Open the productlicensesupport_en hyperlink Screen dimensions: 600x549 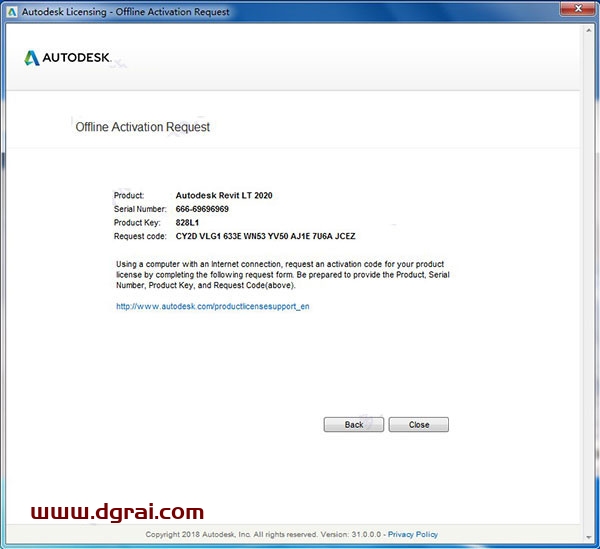213,306
